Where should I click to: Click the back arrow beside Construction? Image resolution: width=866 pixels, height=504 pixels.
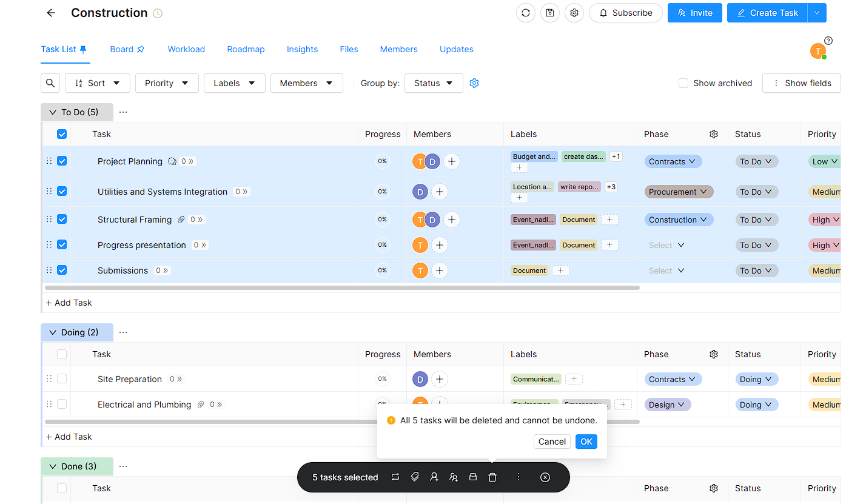pyautogui.click(x=51, y=13)
